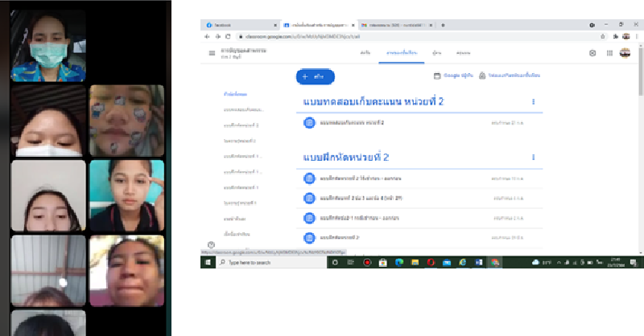Bookmark this page with the star icon
This screenshot has height=336, width=644.
(603, 36)
